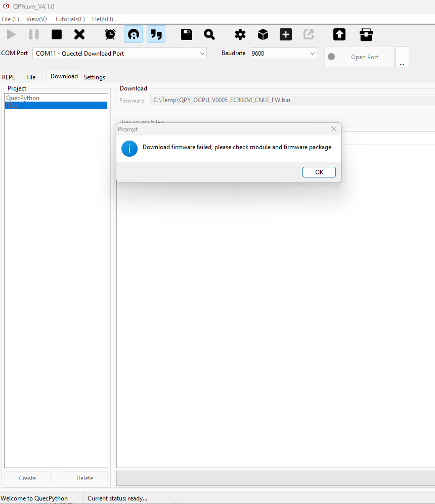
Task: Click the X clear icon in toolbar
Action: click(79, 34)
